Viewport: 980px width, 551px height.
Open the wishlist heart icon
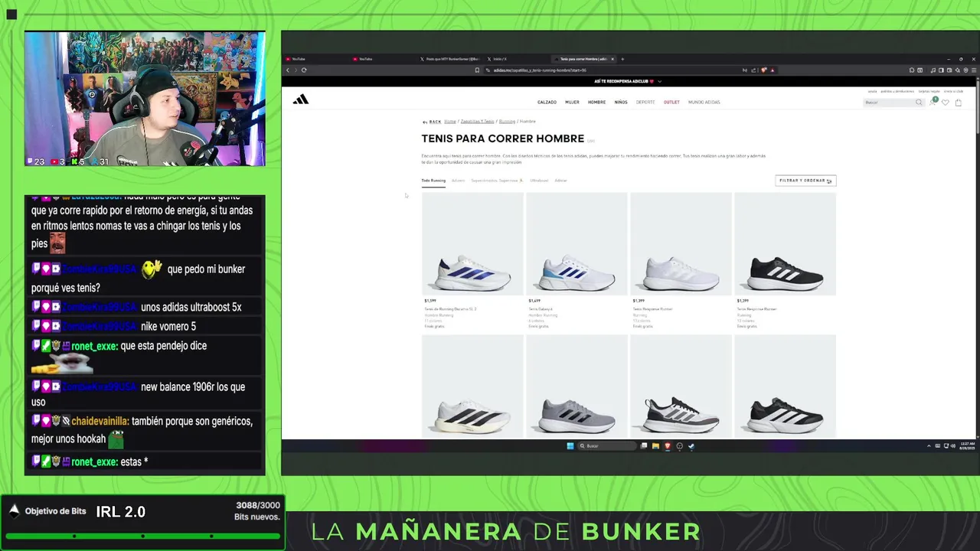[x=946, y=103]
